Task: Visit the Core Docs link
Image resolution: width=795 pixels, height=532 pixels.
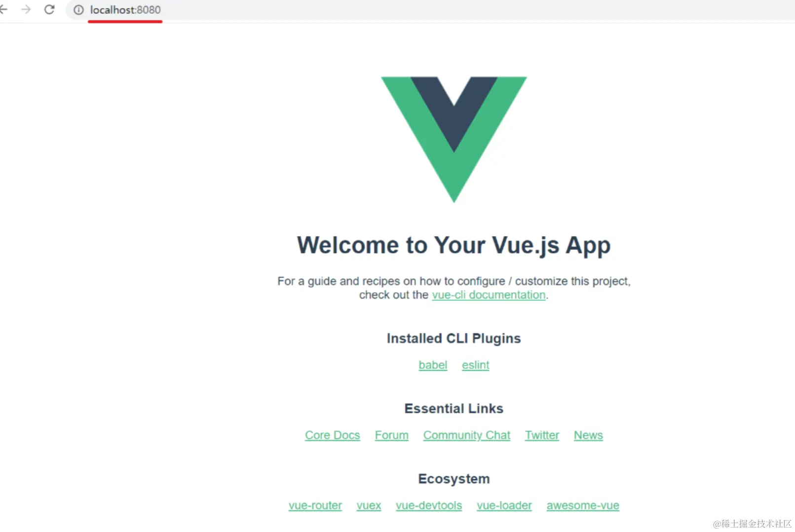Action: (x=333, y=435)
